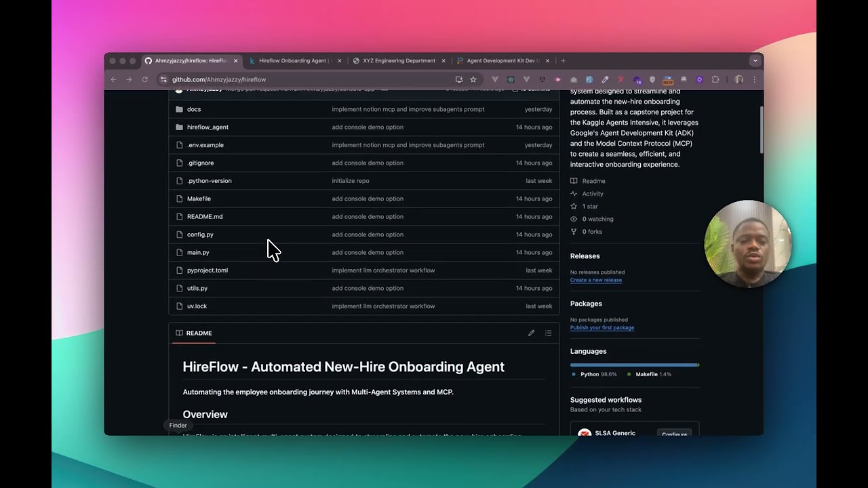Click the browser profile avatar
This screenshot has width=868, height=488.
(x=739, y=79)
